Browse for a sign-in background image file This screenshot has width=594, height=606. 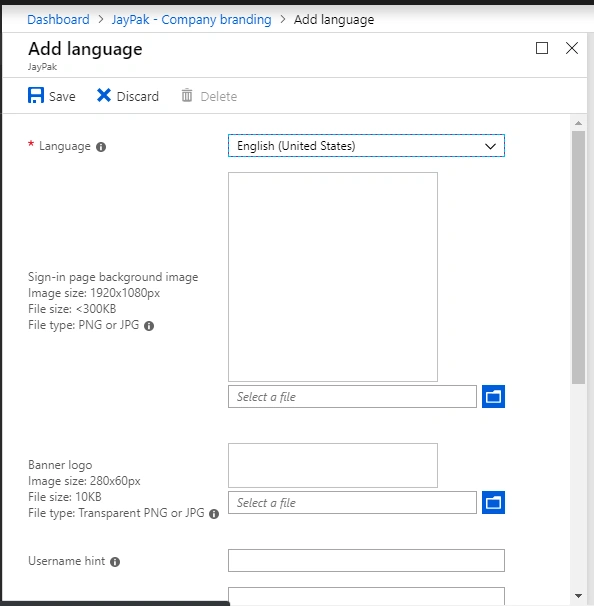pos(493,396)
